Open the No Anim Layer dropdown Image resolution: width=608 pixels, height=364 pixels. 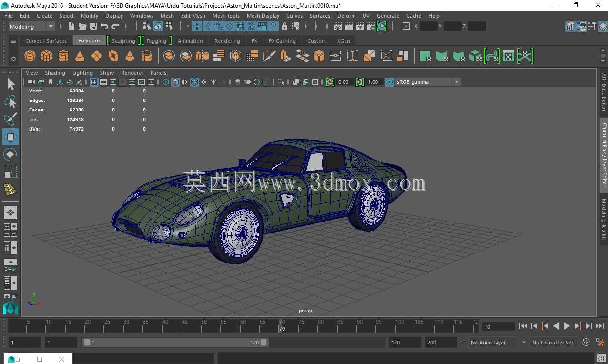pyautogui.click(x=493, y=343)
